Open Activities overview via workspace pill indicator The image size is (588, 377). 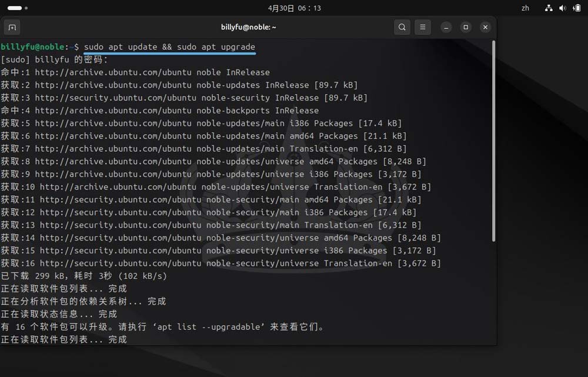point(15,8)
